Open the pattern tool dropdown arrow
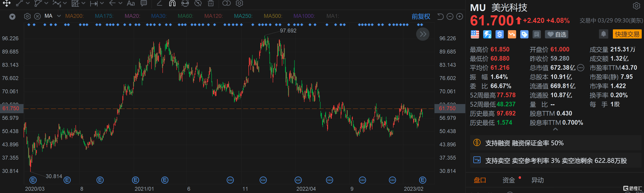 pyautogui.click(x=83, y=3)
